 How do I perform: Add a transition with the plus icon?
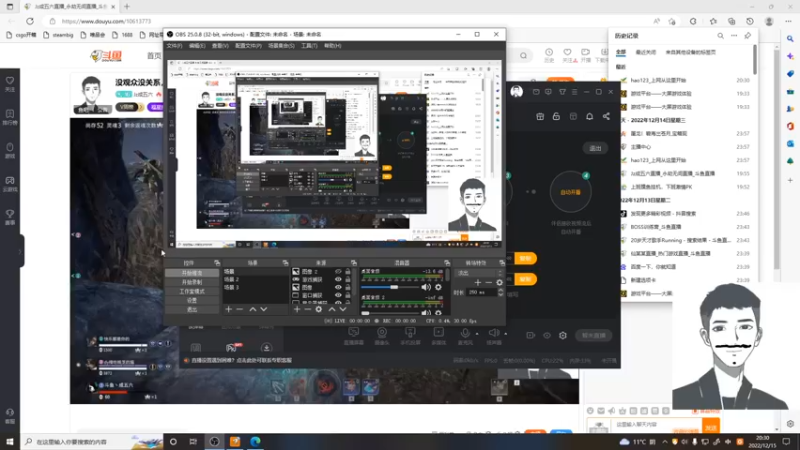tap(478, 282)
